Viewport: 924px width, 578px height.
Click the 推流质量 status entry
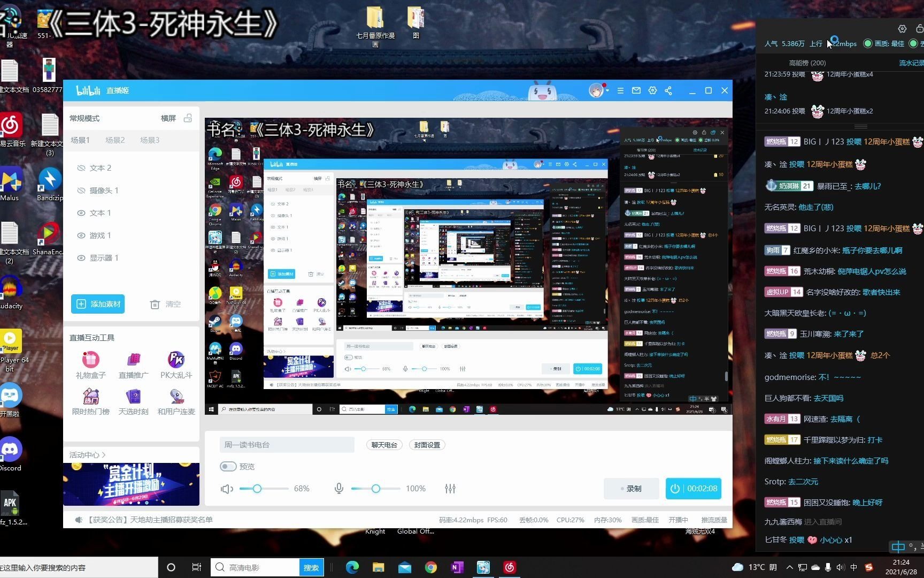point(714,520)
